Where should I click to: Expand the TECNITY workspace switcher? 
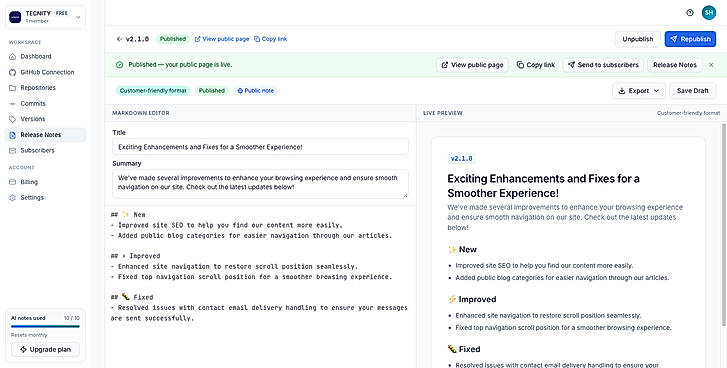[x=45, y=17]
